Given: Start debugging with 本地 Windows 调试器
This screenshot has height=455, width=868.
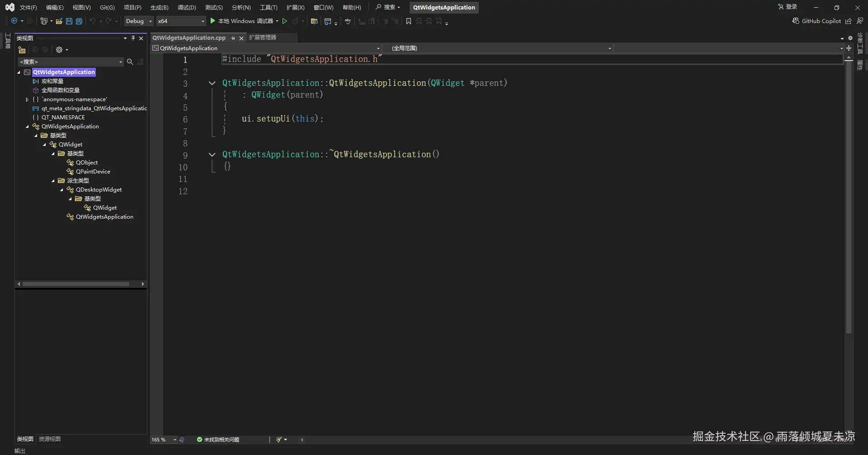Looking at the screenshot, I should click(x=244, y=21).
